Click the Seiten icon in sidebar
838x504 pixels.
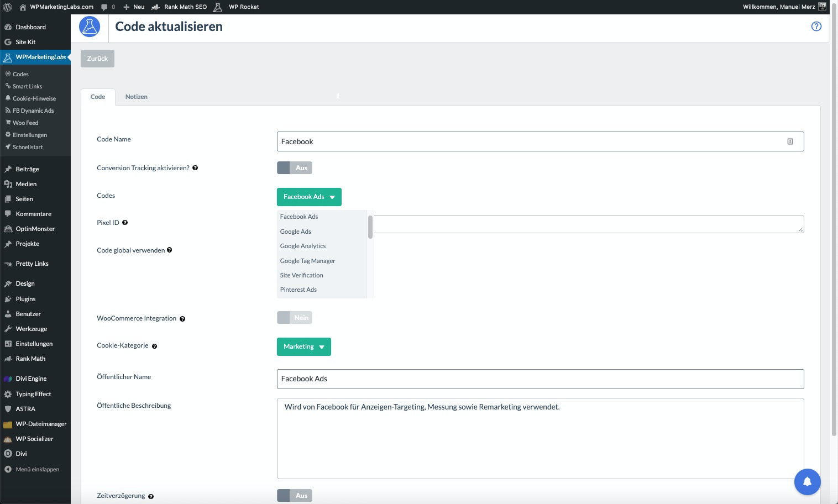point(8,199)
